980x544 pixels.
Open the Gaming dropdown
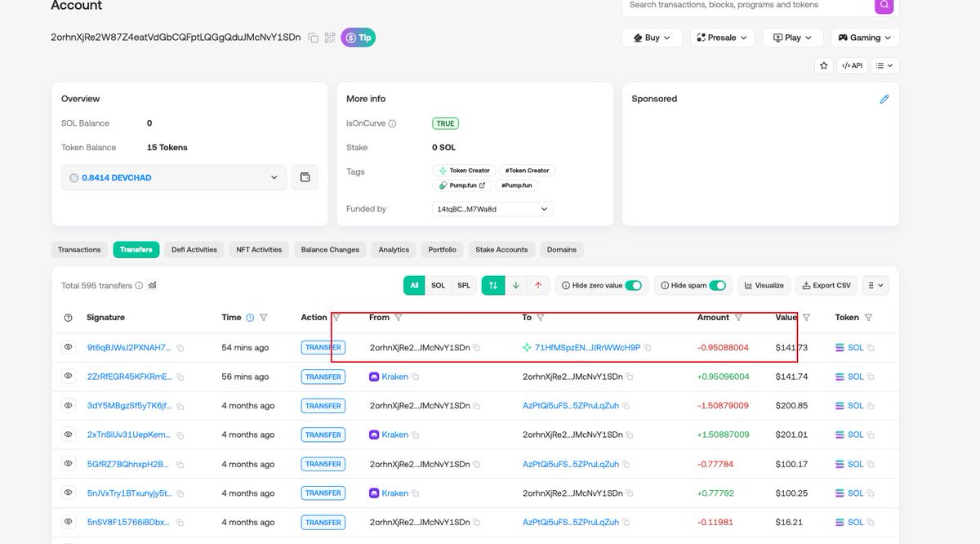pos(865,38)
